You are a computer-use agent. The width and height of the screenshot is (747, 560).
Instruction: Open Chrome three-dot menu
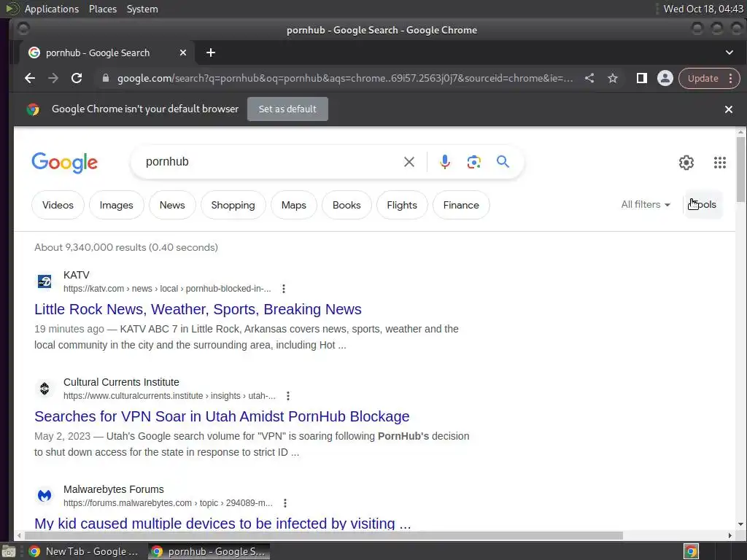click(731, 79)
